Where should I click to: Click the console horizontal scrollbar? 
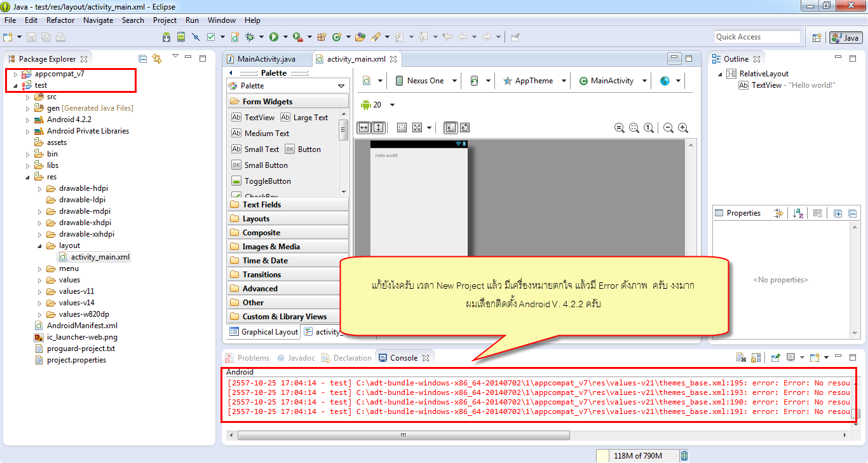point(403,435)
